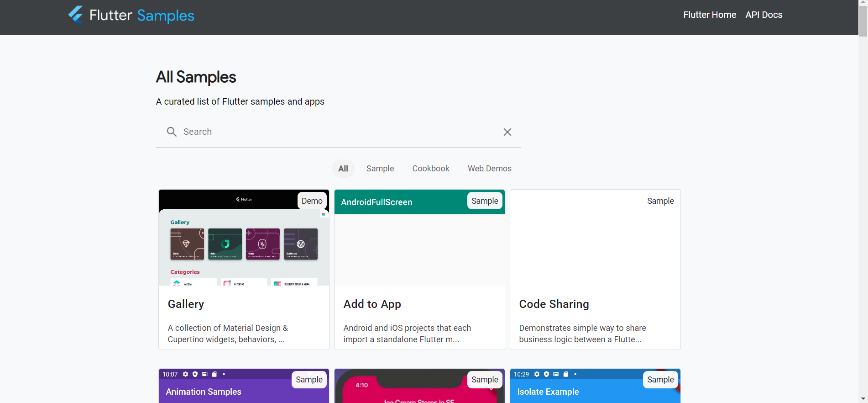Click the AndroidFullScreen green header
The image size is (868, 403).
tap(419, 202)
